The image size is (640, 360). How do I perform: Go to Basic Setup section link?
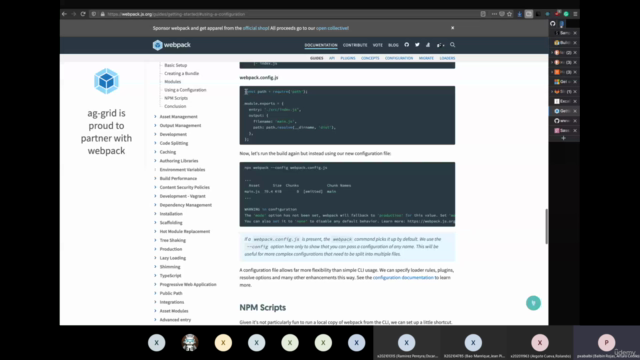pyautogui.click(x=176, y=65)
